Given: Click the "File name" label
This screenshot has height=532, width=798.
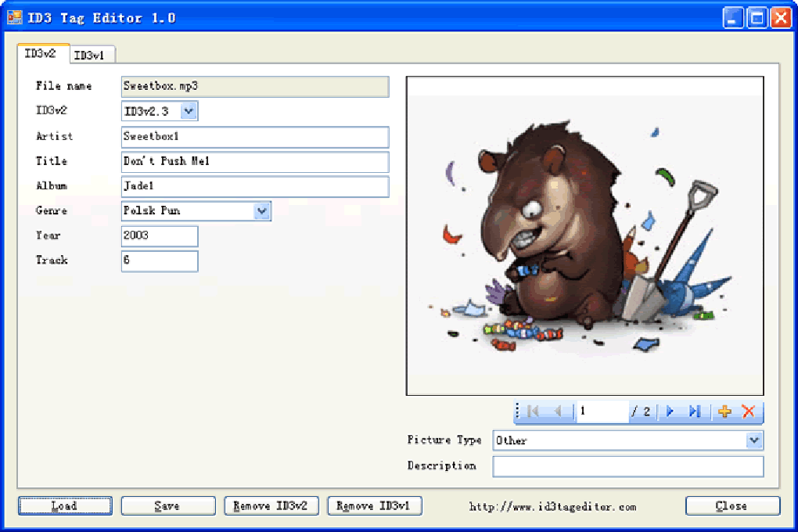Looking at the screenshot, I should pyautogui.click(x=63, y=86).
